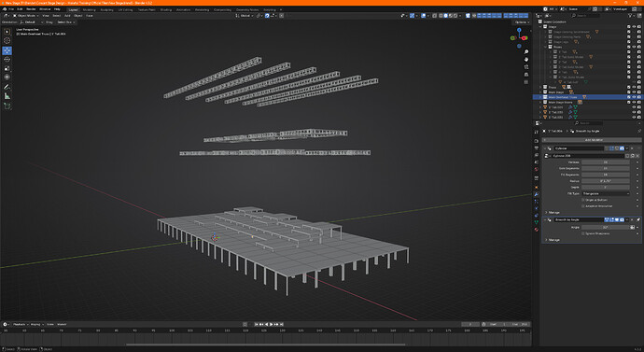Open the Render menu
The height and width of the screenshot is (352, 644).
coord(31,9)
